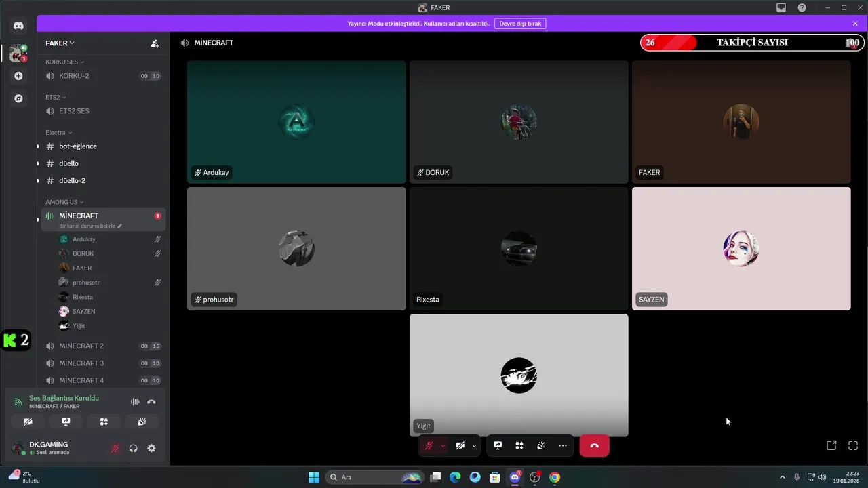Image resolution: width=868 pixels, height=488 pixels.
Task: Open the weather widget showing 2°C
Action: coord(24,476)
